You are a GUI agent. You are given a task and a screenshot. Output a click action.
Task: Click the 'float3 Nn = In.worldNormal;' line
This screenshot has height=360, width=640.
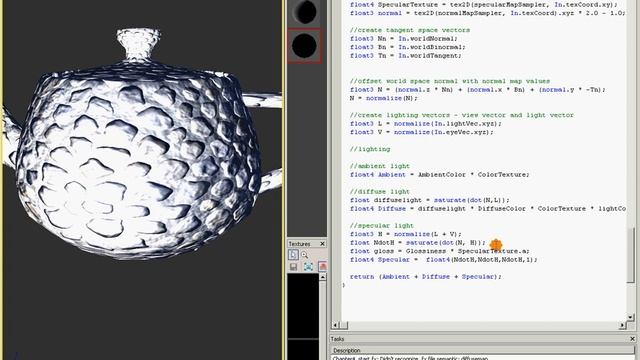(404, 39)
